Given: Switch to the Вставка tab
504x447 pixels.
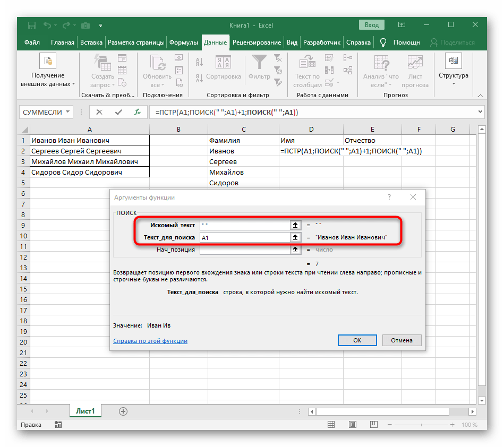Looking at the screenshot, I should tap(91, 42).
